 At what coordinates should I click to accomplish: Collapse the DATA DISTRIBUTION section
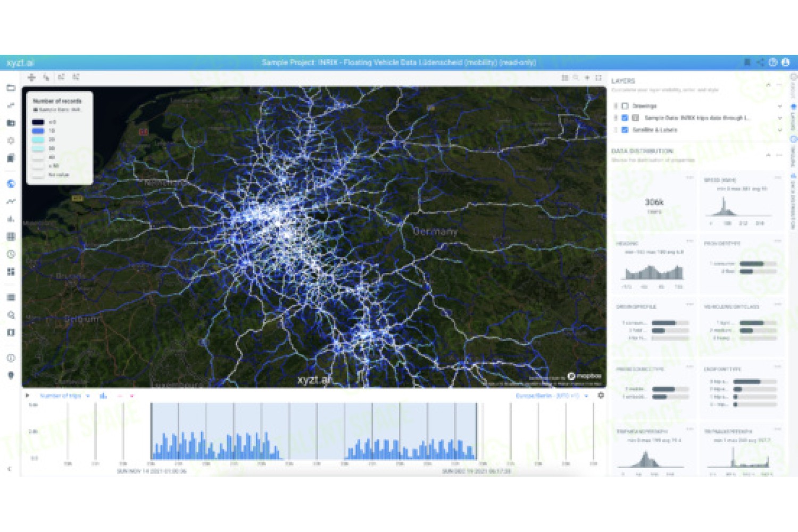768,155
